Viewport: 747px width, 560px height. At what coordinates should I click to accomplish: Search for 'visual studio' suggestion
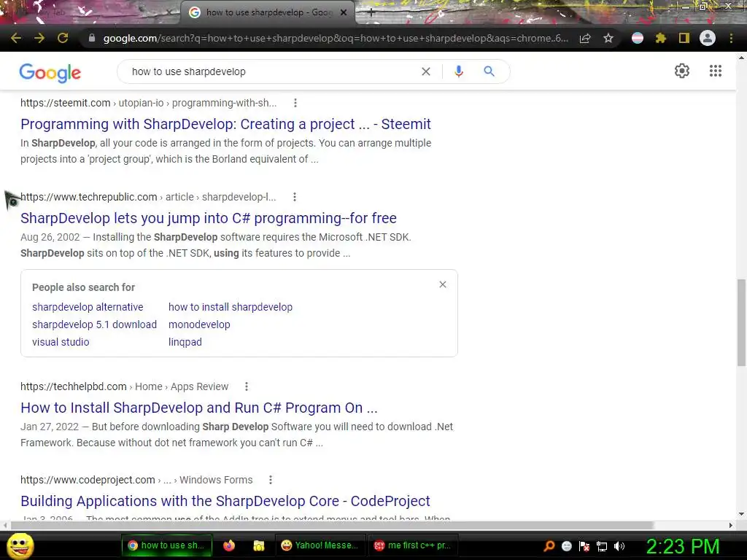61,342
